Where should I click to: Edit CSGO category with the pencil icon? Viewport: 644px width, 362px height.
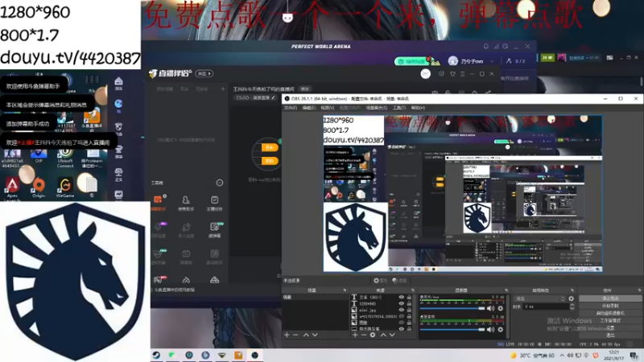pyautogui.click(x=273, y=97)
